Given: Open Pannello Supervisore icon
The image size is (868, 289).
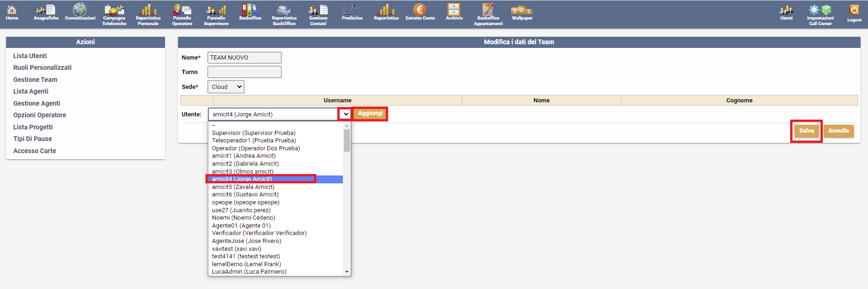Looking at the screenshot, I should click(x=216, y=14).
